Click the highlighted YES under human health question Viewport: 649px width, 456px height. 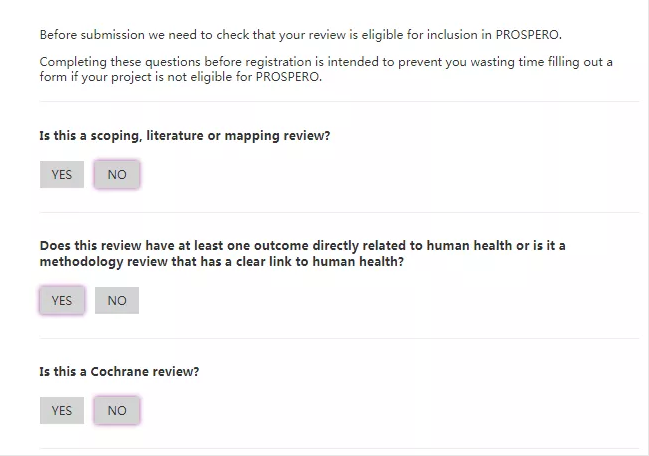(61, 300)
